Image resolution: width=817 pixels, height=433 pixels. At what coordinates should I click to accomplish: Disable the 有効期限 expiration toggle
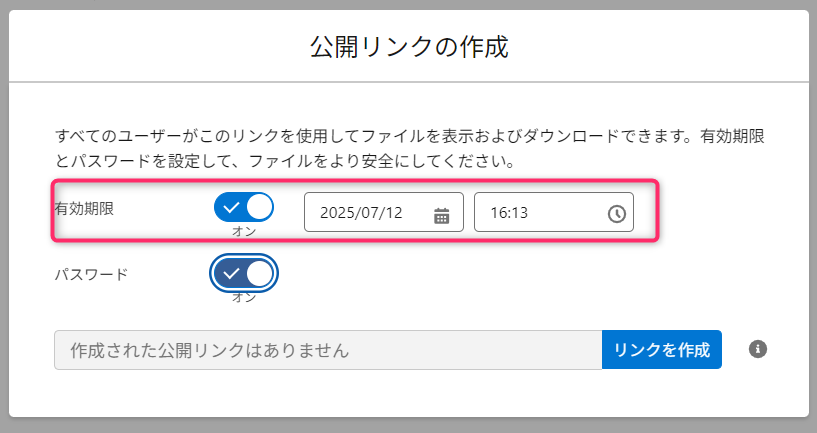tap(244, 208)
